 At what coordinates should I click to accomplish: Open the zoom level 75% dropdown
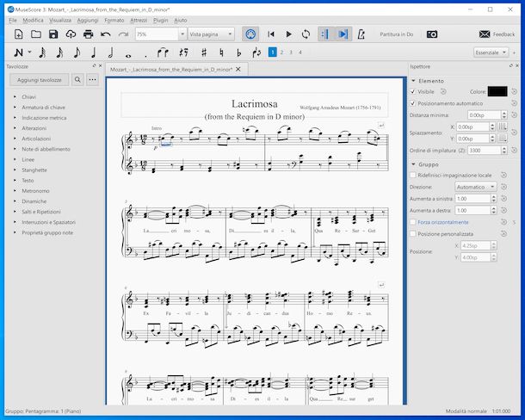(x=182, y=34)
